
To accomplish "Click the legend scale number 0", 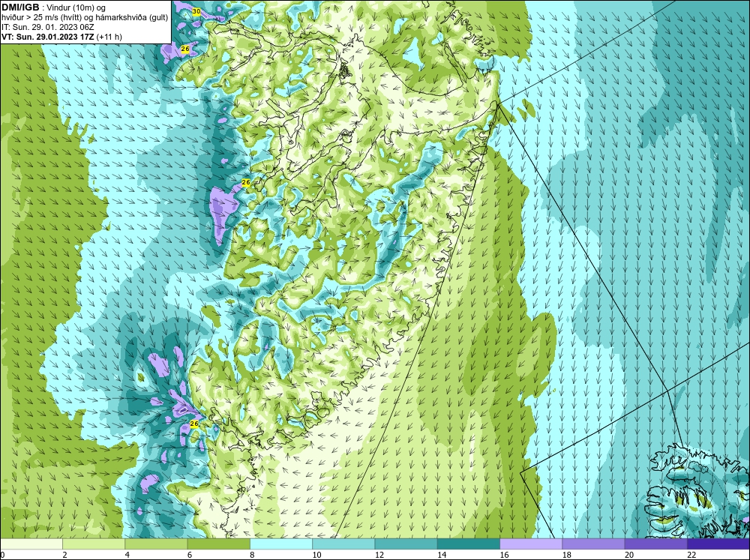I will (x=2, y=555).
